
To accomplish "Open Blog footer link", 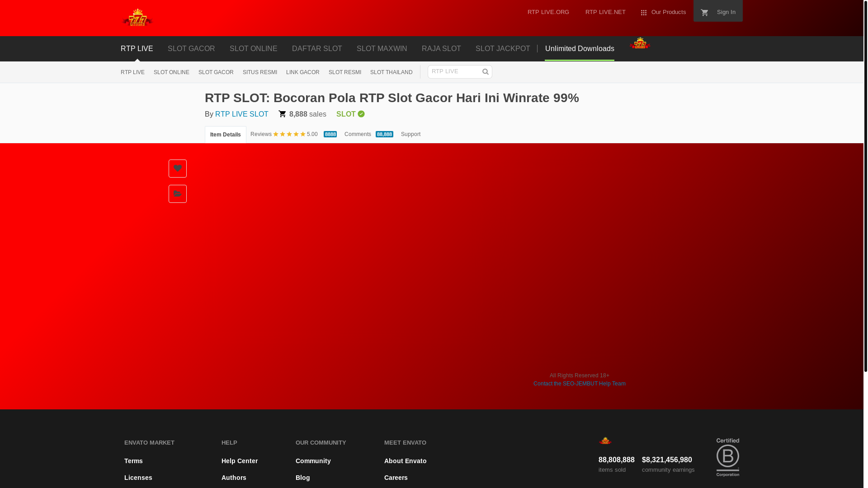I will click(302, 478).
